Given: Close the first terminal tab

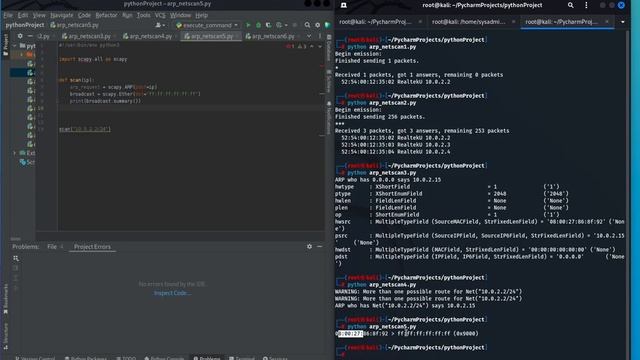Looking at the screenshot, I should pos(420,22).
